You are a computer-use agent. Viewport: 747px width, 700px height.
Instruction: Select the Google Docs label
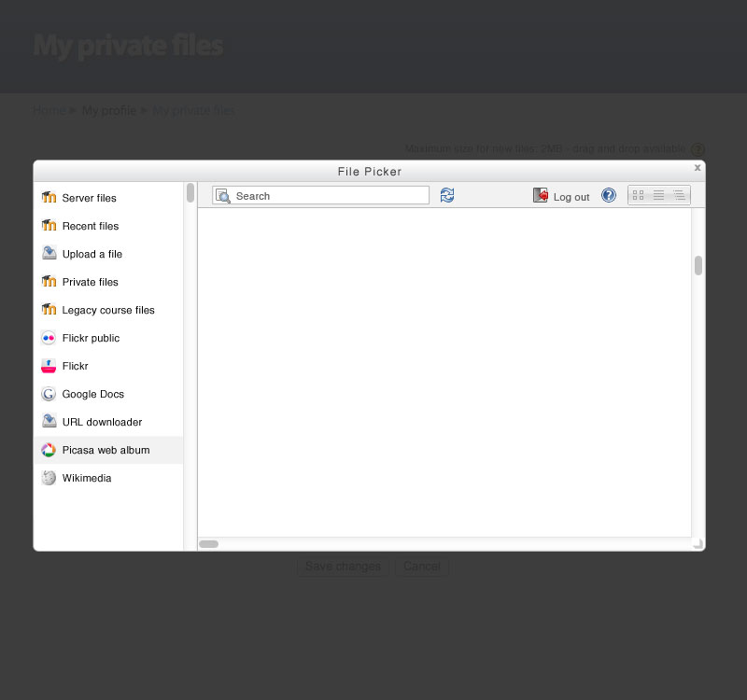point(92,394)
